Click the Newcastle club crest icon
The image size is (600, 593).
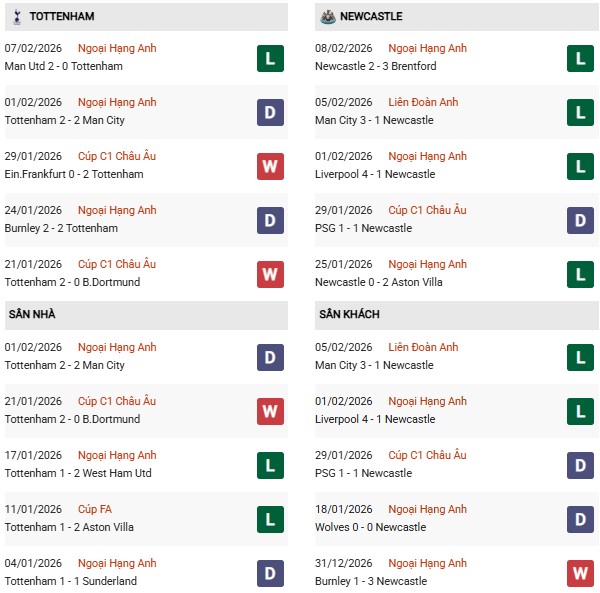pyautogui.click(x=327, y=17)
